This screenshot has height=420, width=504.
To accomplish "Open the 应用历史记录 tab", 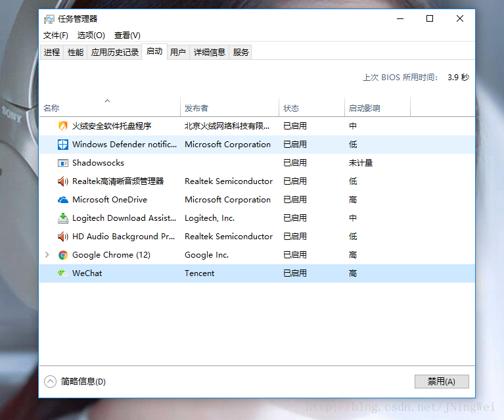I will (115, 53).
